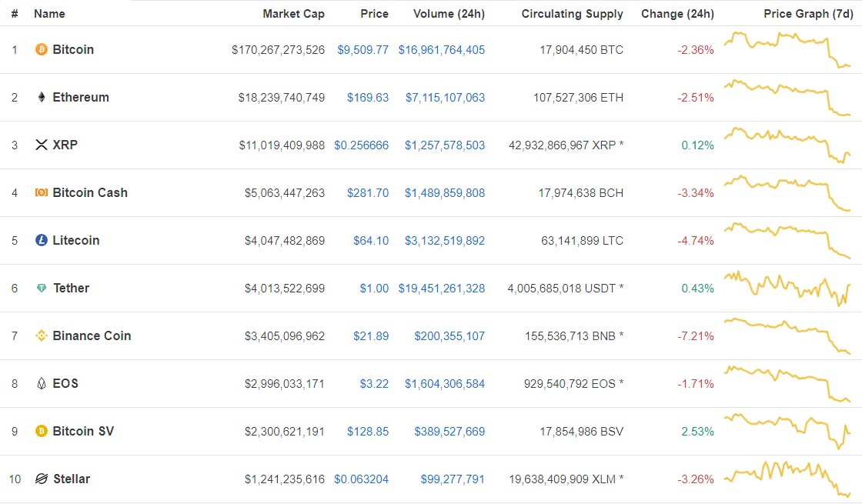The height and width of the screenshot is (504, 862).
Task: Open the Ethereum name link
Action: point(81,97)
